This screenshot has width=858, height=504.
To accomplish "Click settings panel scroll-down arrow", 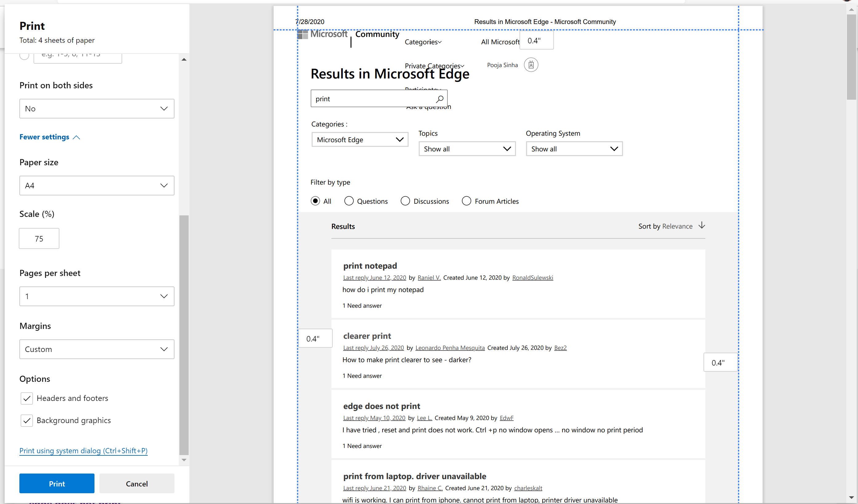I will [184, 460].
